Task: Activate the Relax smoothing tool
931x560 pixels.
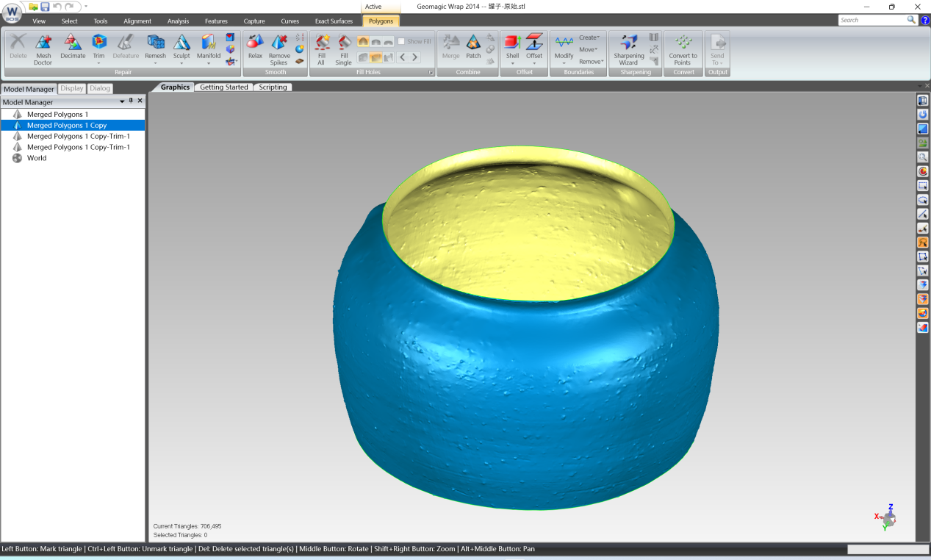Action: click(x=254, y=49)
